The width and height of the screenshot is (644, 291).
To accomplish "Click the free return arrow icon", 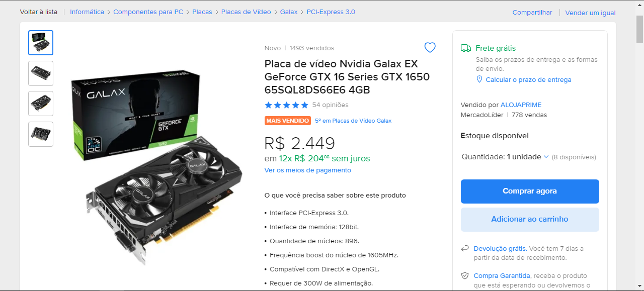I will point(465,249).
